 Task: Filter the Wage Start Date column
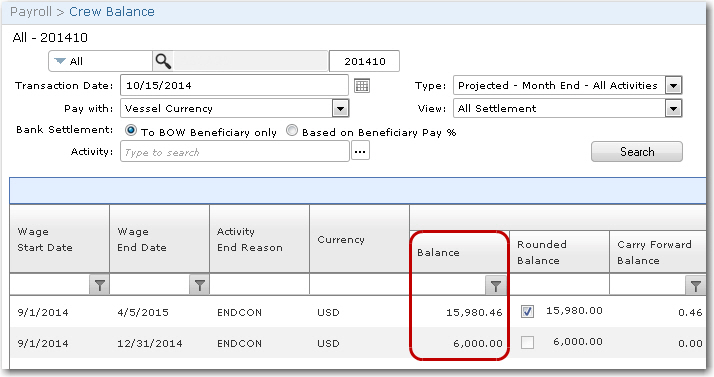(x=99, y=285)
